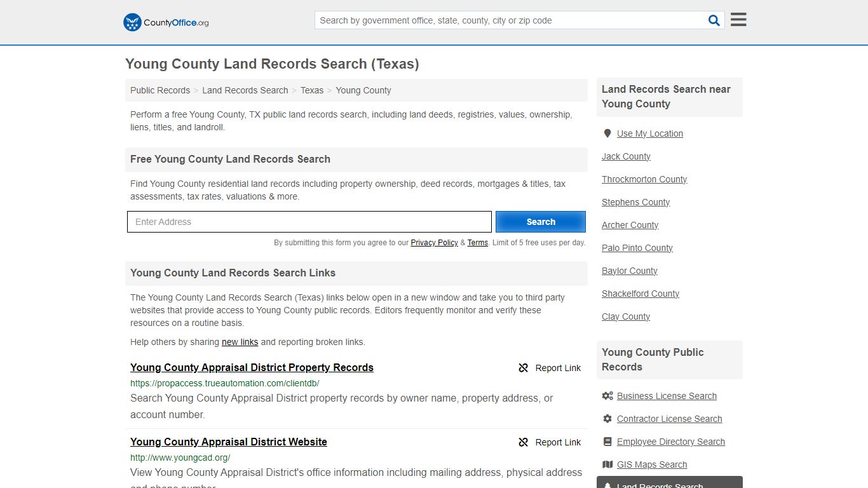Go to the Texas breadcrumb
The image size is (868, 488).
click(312, 90)
